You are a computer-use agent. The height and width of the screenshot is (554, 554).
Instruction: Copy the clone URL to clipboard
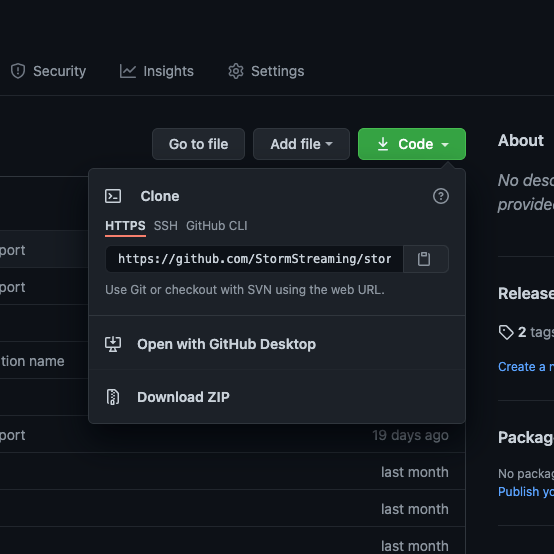point(426,259)
